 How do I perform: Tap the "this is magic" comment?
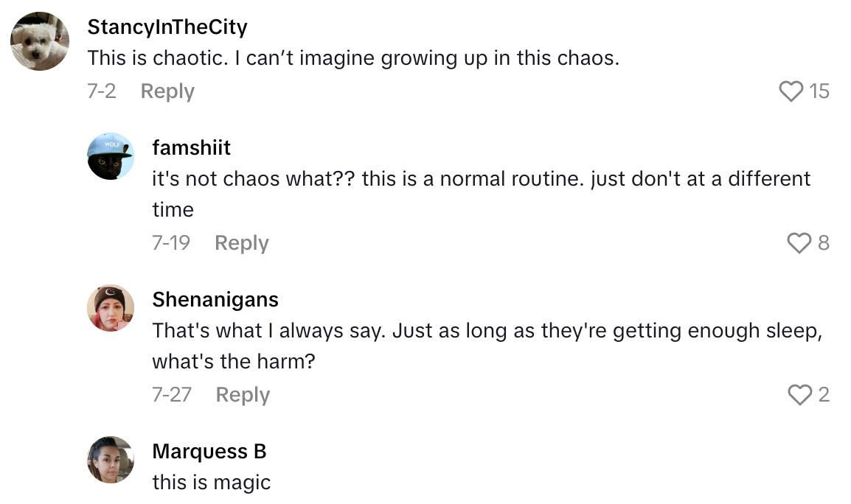[212, 483]
